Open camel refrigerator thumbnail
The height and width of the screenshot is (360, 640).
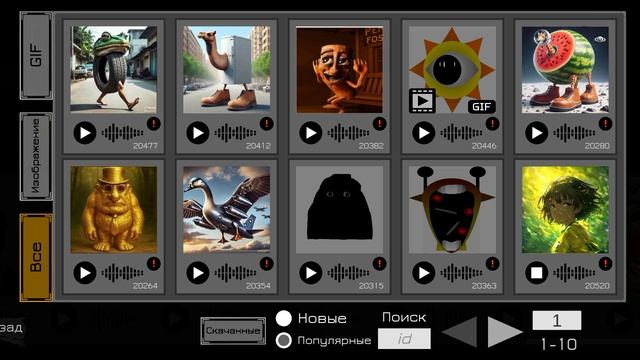(x=227, y=69)
